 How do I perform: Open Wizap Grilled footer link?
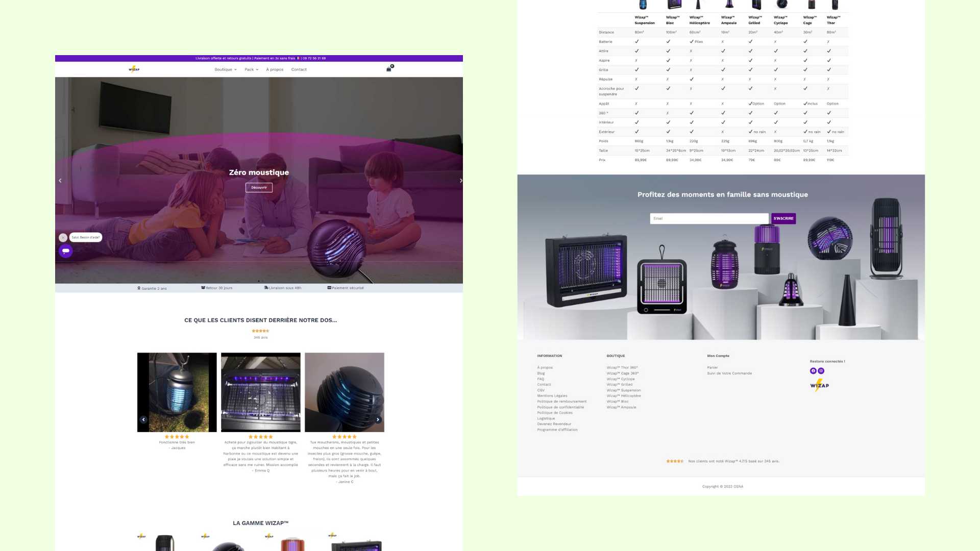coord(620,384)
